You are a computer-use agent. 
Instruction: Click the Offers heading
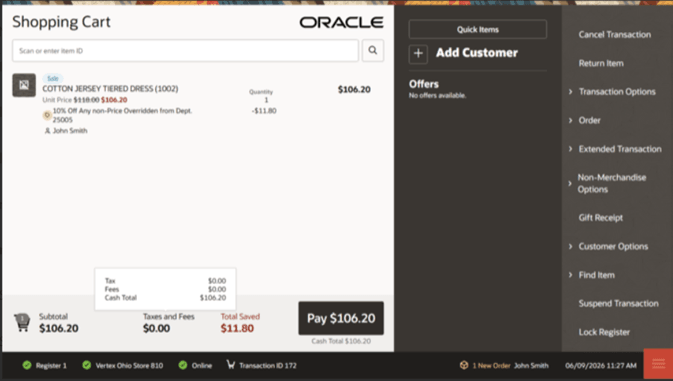point(424,84)
